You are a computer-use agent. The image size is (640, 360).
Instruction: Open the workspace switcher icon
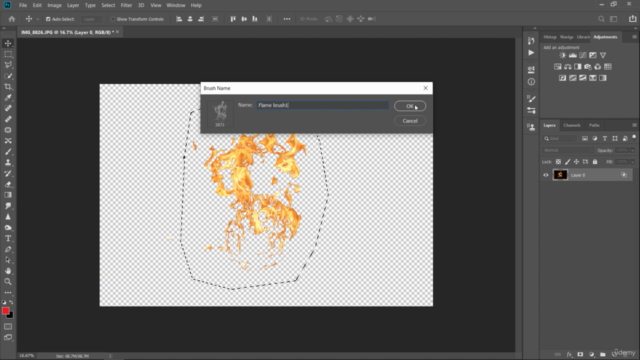pos(613,19)
